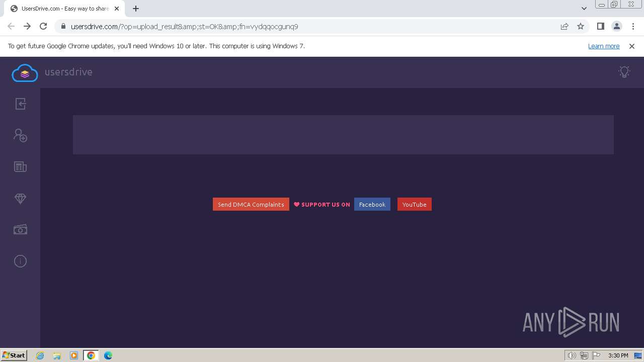Open the volume speaker tray icon
644x362 pixels.
click(572, 355)
